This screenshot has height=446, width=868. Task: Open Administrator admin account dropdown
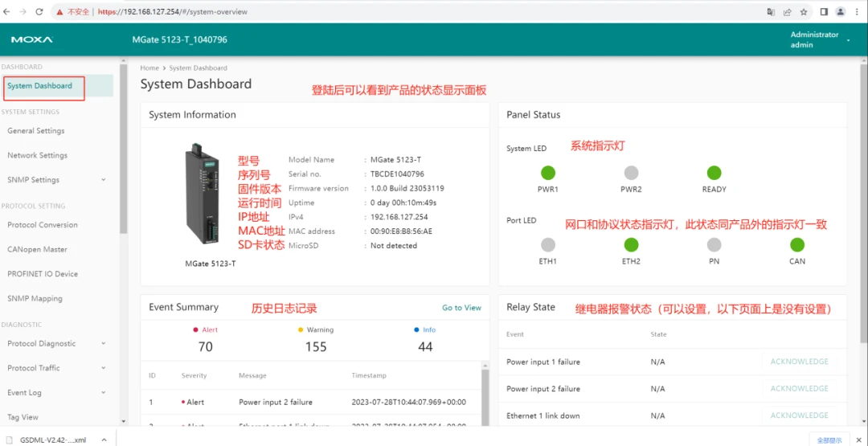[x=819, y=40]
